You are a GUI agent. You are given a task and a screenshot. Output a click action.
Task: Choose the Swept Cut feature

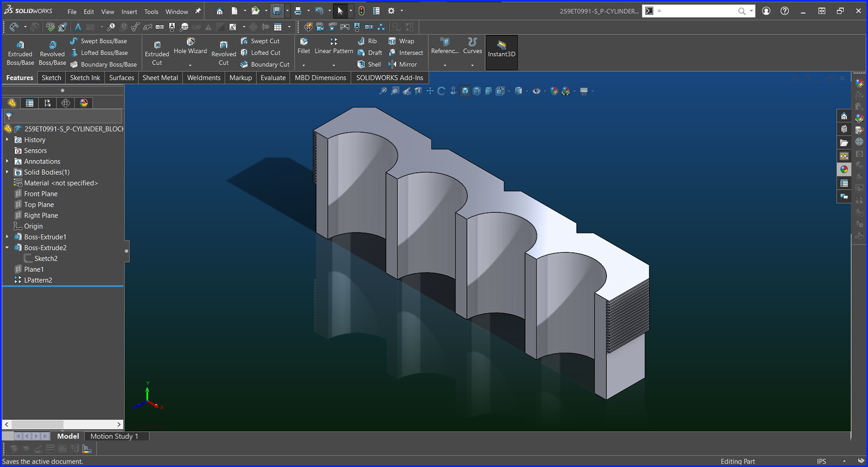point(260,41)
